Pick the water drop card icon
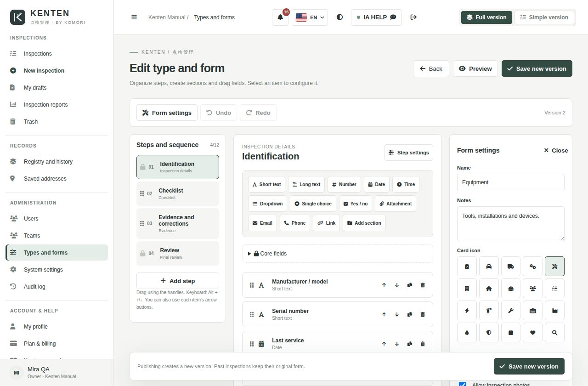Screen dimensions: 588x386 [467, 332]
